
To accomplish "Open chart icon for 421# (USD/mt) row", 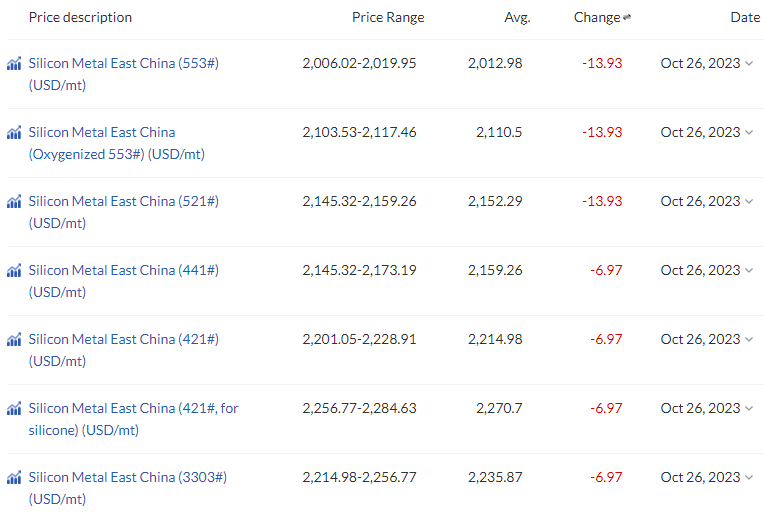I will coord(14,339).
